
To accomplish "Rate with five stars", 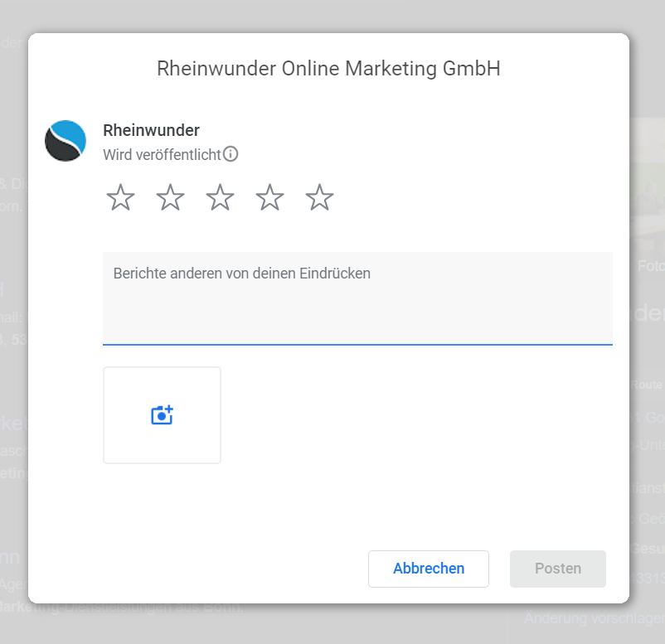I will click(319, 197).
